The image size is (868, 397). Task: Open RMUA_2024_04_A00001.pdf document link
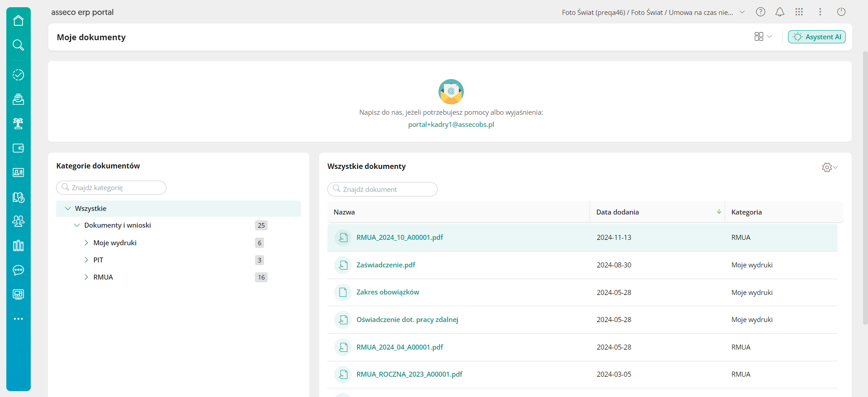(400, 347)
